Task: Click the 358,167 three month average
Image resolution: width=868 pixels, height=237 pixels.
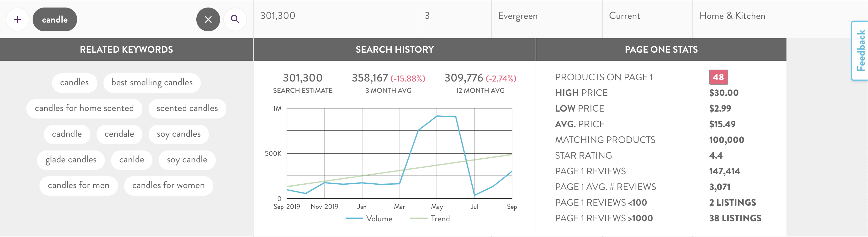Action: 370,78
